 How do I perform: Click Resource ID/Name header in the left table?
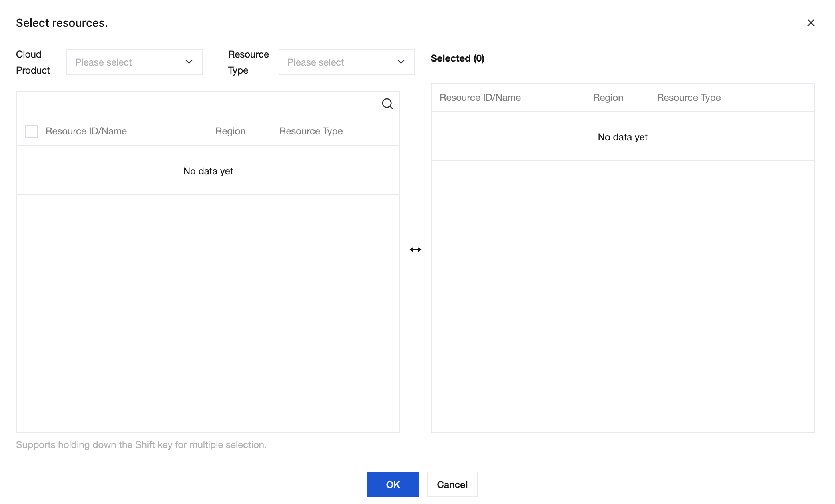(x=86, y=131)
